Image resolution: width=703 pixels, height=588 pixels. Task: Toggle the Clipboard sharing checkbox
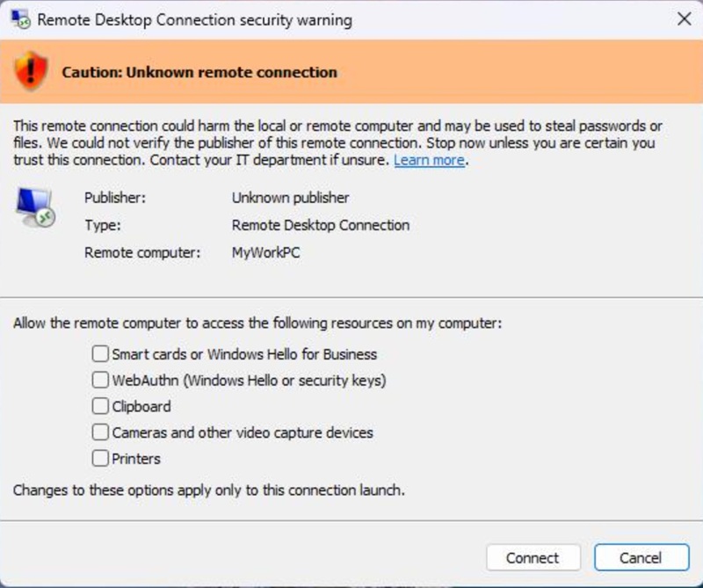[102, 407]
